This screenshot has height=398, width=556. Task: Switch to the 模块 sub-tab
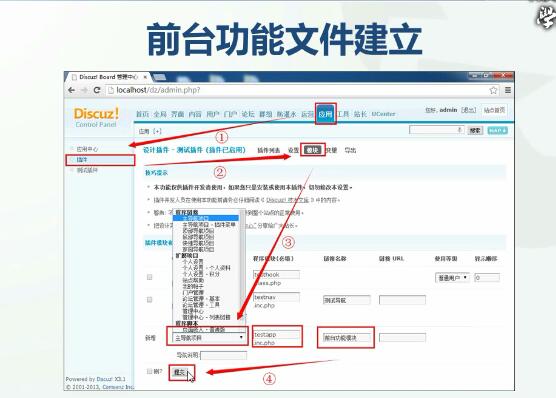(312, 150)
